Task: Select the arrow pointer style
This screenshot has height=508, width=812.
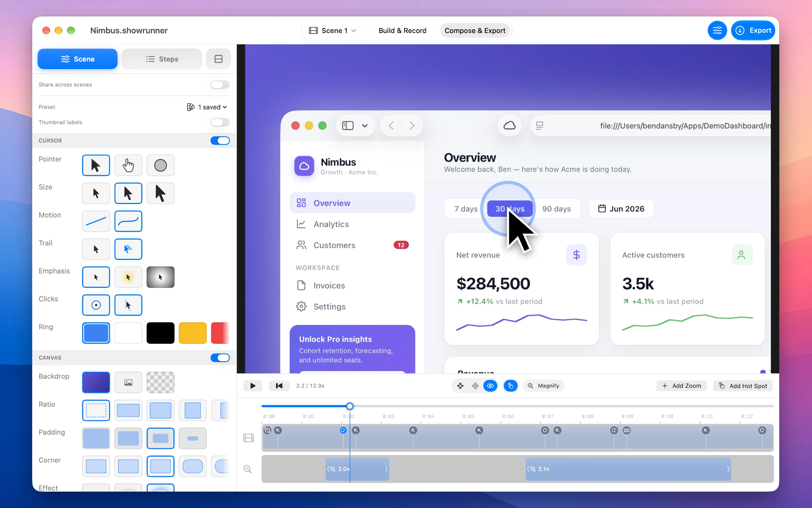Action: 96,165
